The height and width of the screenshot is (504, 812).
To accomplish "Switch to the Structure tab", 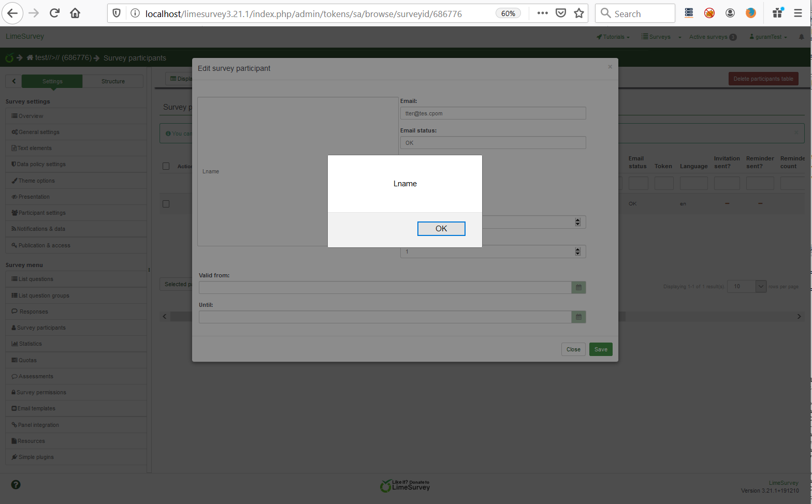I will [x=113, y=81].
